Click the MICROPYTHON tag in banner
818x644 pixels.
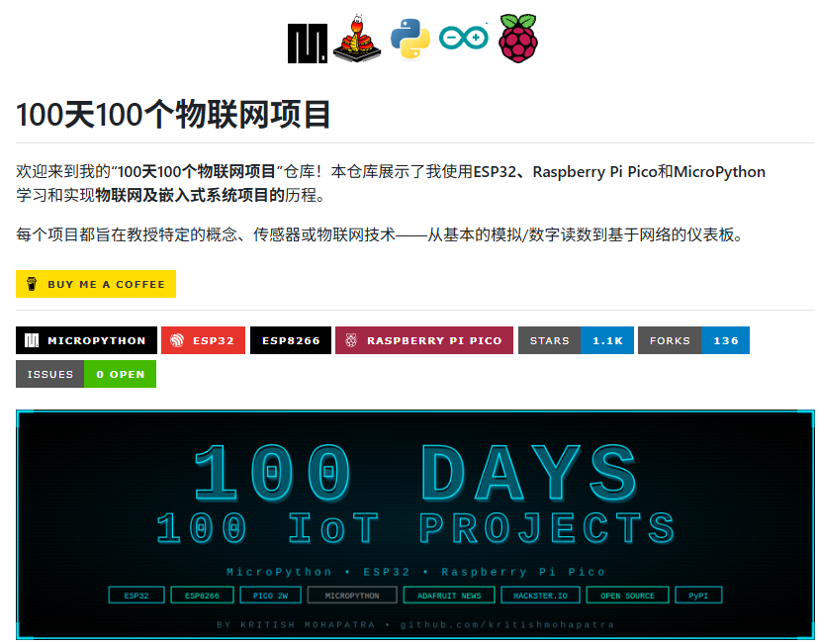pyautogui.click(x=352, y=595)
